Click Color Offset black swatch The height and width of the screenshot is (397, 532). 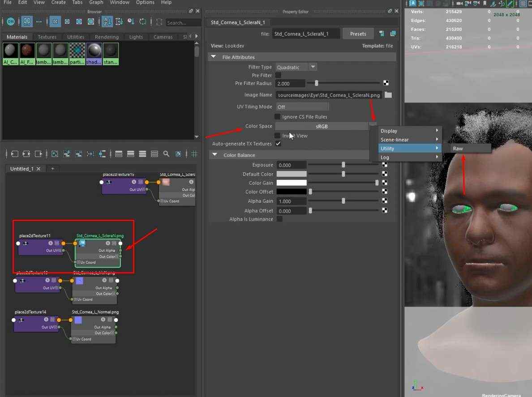[x=292, y=192]
